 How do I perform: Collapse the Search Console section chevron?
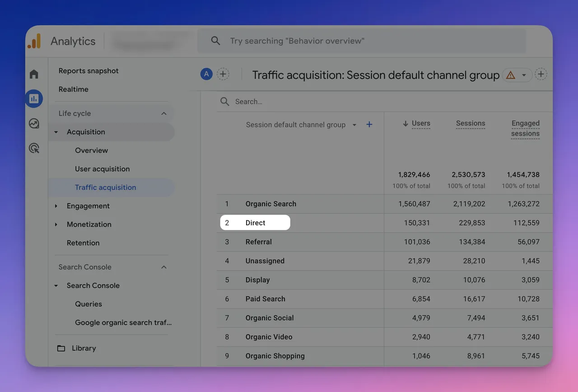[164, 267]
